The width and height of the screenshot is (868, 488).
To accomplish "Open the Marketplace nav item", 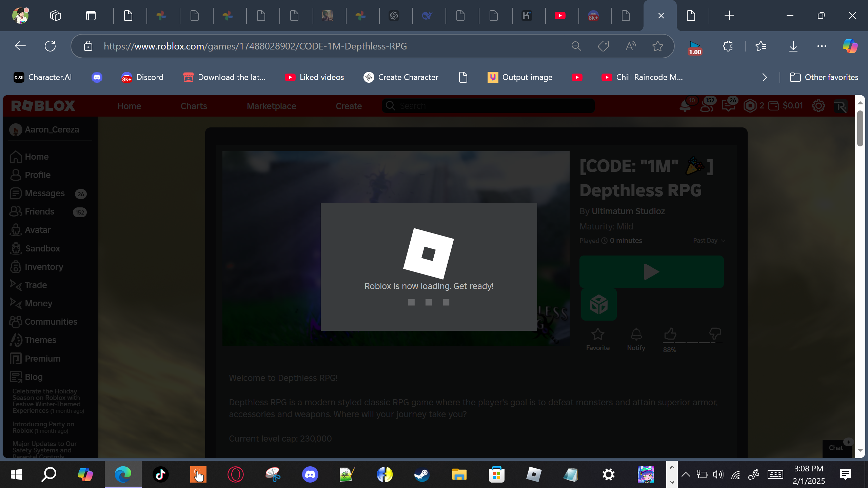I will click(271, 106).
